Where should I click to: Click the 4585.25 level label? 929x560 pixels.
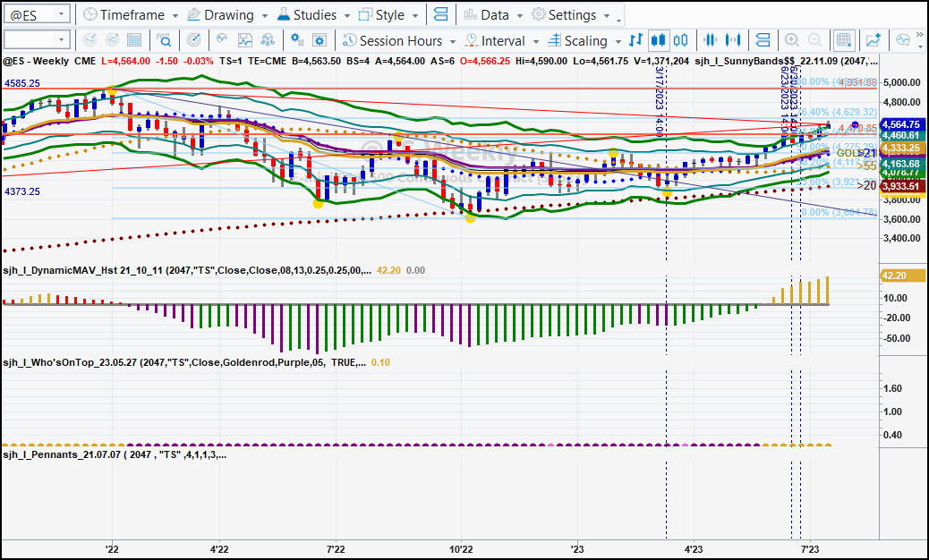tap(21, 83)
